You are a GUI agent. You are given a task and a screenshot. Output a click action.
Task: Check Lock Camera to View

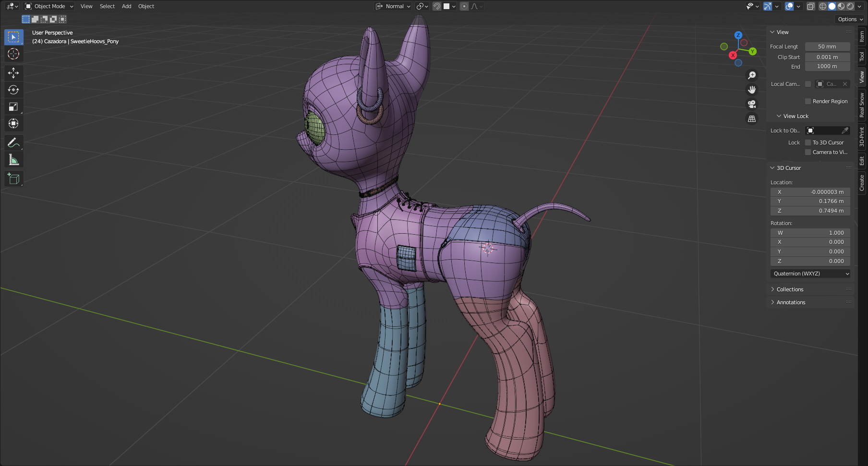click(x=808, y=152)
